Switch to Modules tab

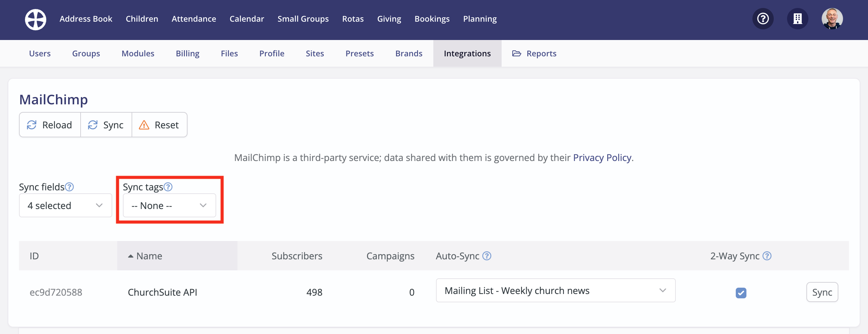click(x=138, y=53)
